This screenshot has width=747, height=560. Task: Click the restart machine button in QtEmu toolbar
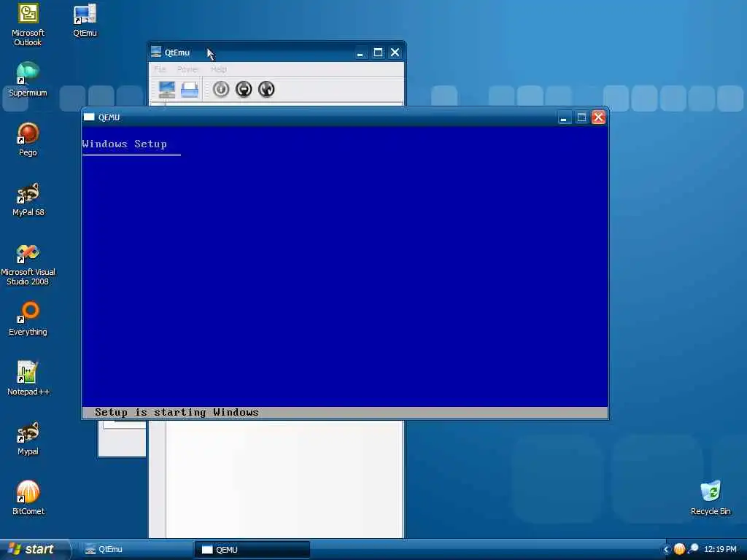click(x=266, y=89)
